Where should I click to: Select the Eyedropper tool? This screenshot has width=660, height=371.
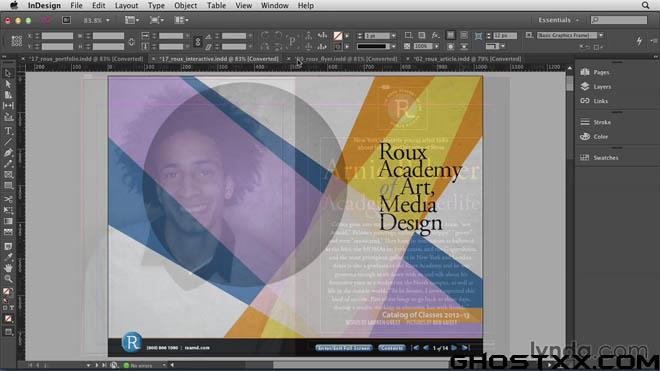(x=8, y=257)
